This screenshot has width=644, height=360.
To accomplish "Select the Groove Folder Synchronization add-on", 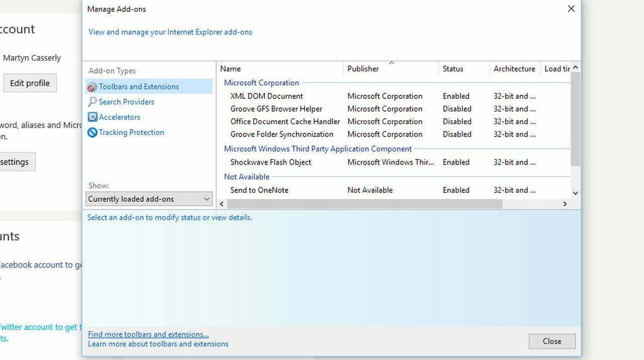I will 282,134.
